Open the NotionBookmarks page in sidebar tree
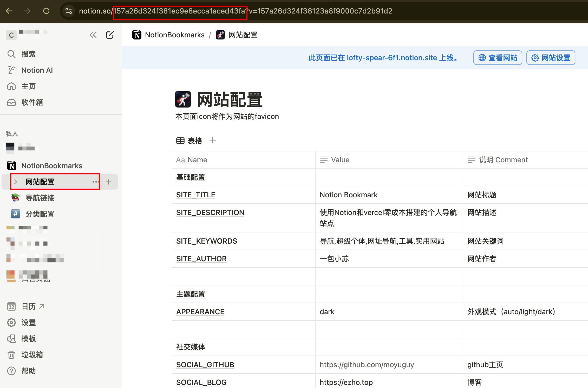Screen dimensions: 588x388 (52, 166)
